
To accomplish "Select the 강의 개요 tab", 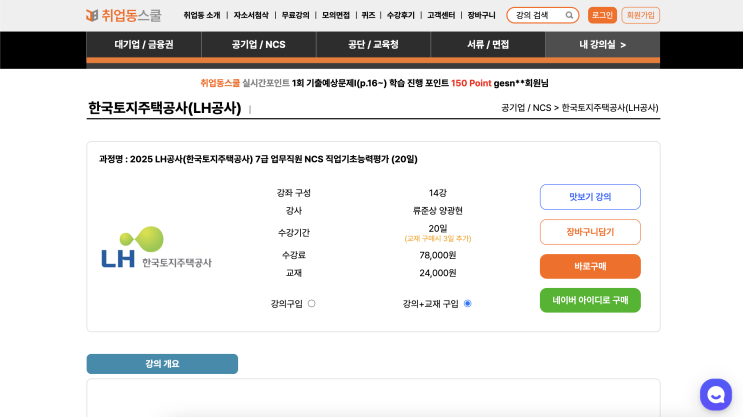I will click(162, 364).
